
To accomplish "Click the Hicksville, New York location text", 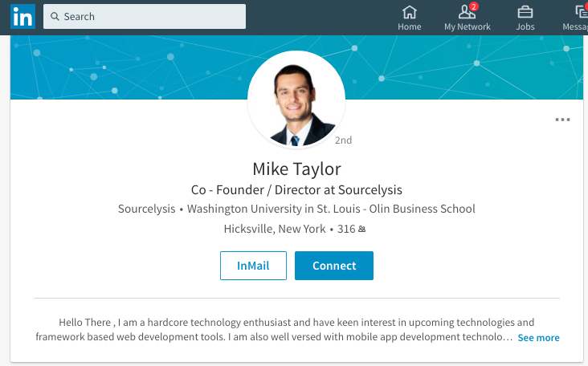I will [x=275, y=229].
